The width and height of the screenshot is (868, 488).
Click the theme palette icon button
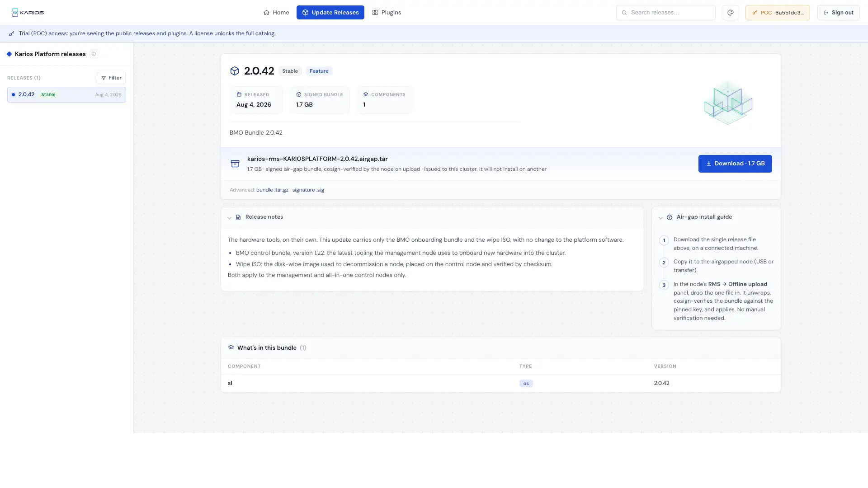click(x=731, y=13)
